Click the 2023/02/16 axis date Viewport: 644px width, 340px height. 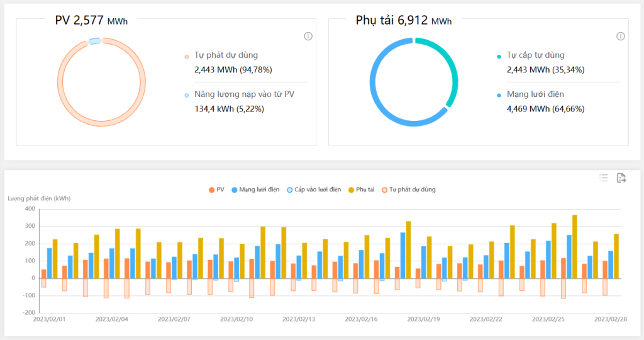pos(362,319)
